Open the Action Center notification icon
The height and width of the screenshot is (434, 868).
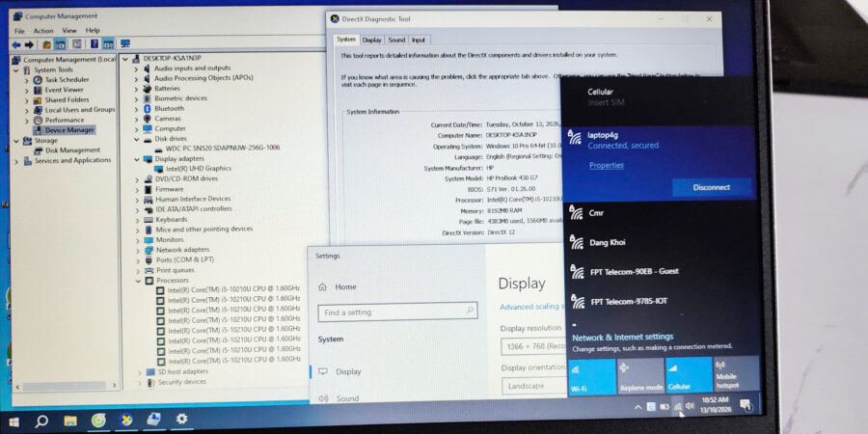[x=746, y=405]
